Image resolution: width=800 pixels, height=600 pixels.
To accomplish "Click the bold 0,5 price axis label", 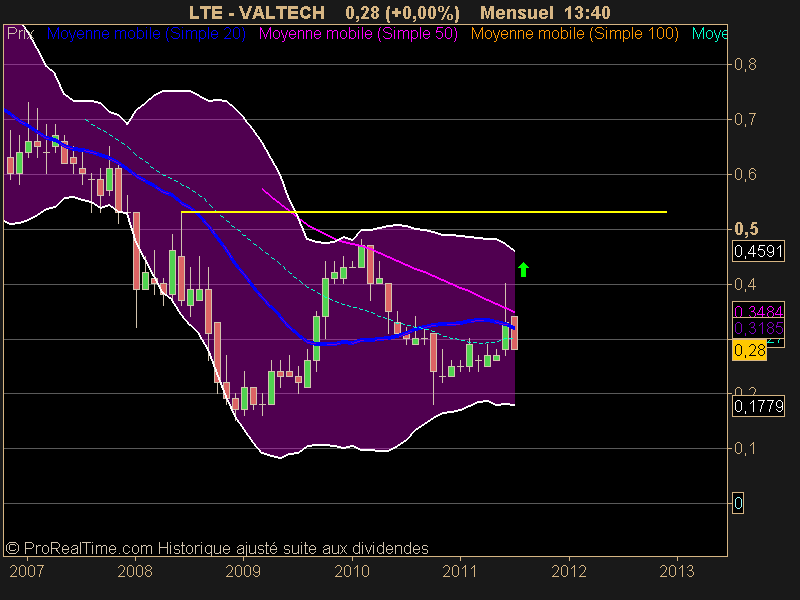I will point(746,229).
